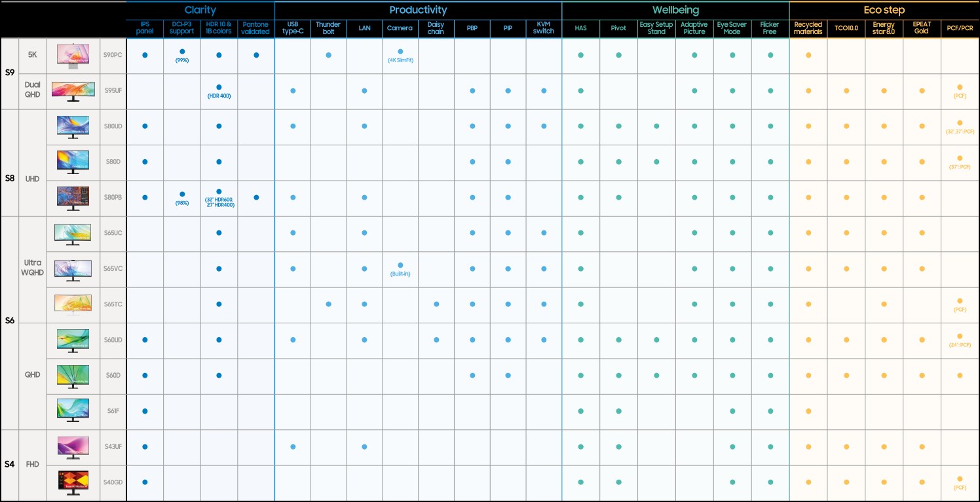Click the S90PC Thunderbolt dot
Viewport: 980px width, 502px height.
point(328,55)
